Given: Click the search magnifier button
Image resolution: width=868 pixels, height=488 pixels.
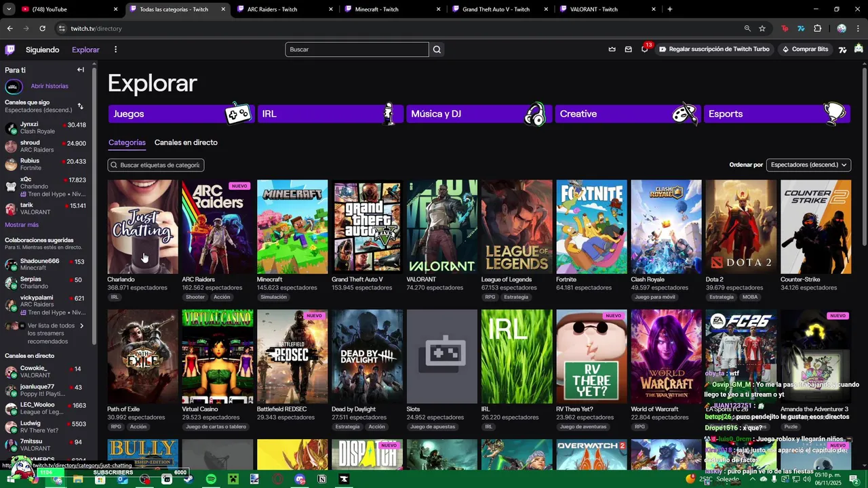Looking at the screenshot, I should [437, 49].
